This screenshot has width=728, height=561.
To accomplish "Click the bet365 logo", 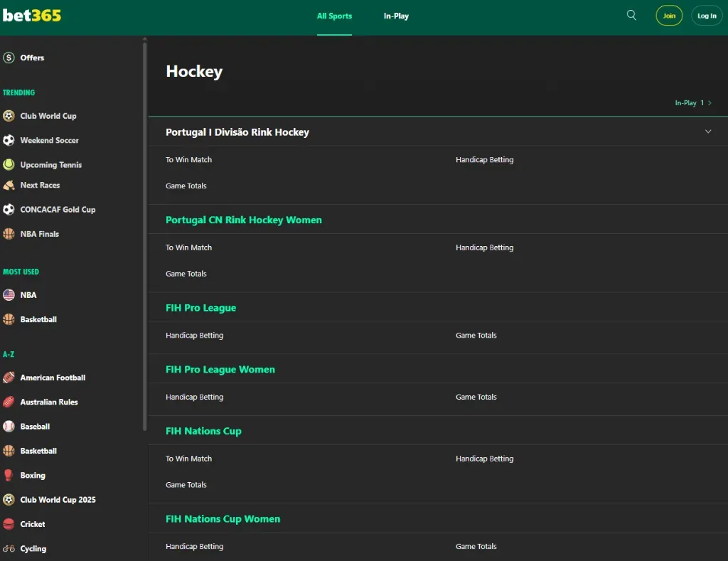I will pyautogui.click(x=32, y=15).
